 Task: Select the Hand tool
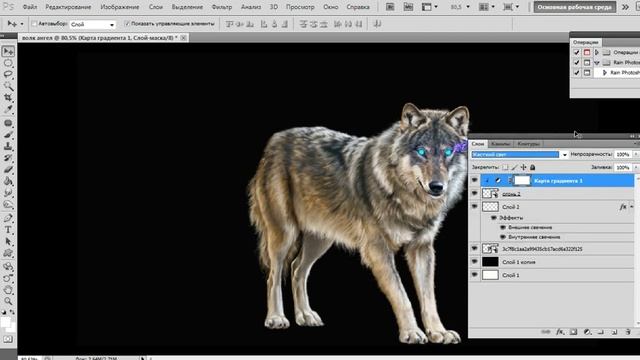point(8,290)
